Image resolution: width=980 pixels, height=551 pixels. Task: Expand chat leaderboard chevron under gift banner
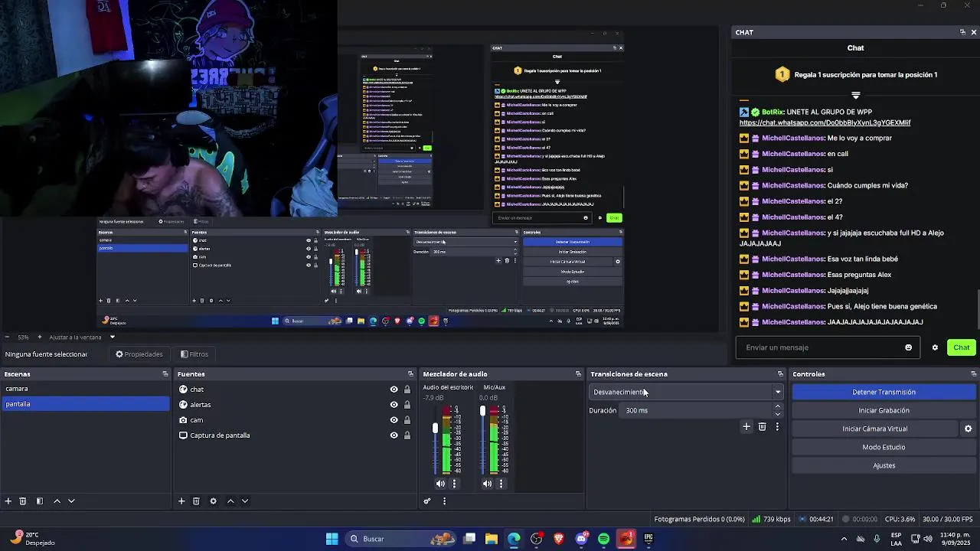tap(856, 96)
